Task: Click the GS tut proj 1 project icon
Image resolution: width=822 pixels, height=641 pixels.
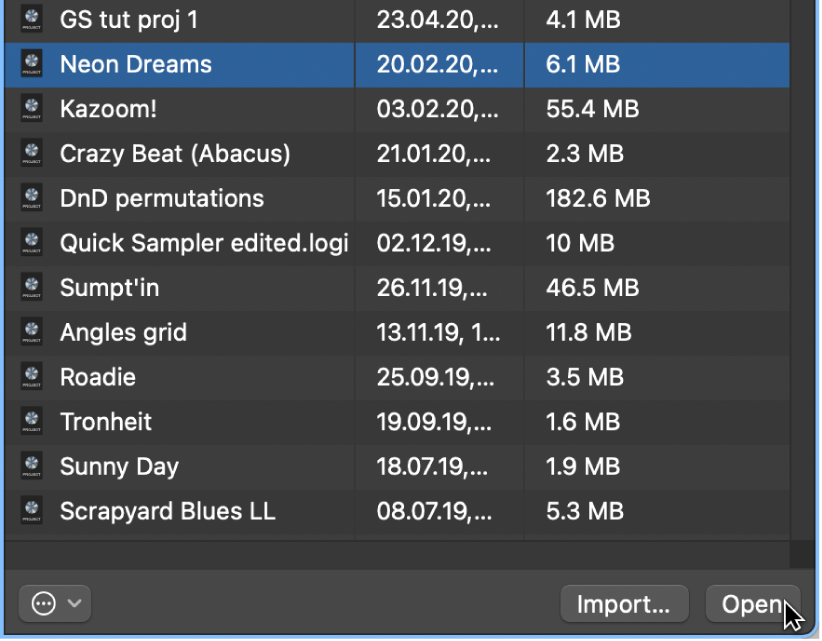Action: [33, 20]
